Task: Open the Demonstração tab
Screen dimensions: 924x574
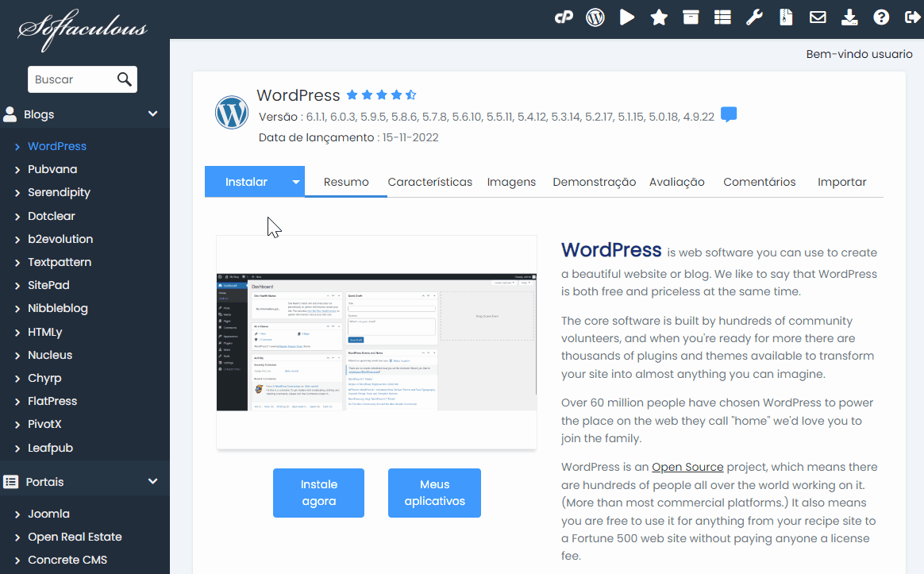Action: (x=594, y=182)
